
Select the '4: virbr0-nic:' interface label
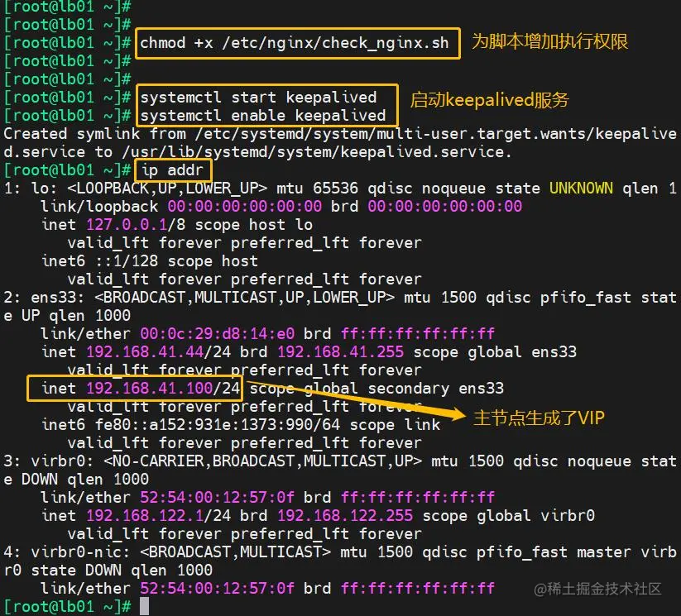(x=66, y=552)
